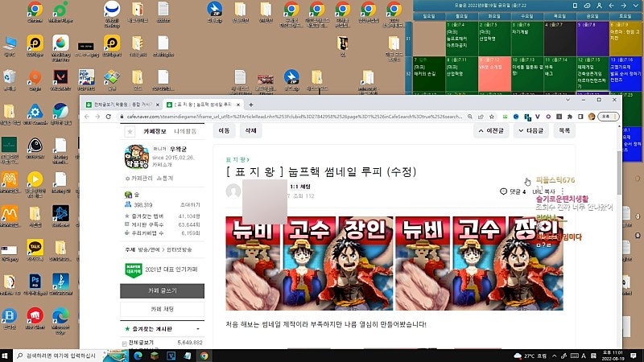
Task: Click the 카페소개 link under cafe name
Action: [163, 165]
